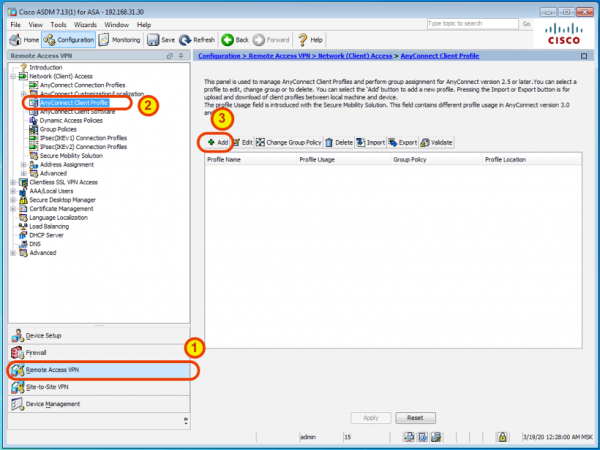Add a new AnyConnect client profile
The image size is (600, 450).
click(217, 143)
